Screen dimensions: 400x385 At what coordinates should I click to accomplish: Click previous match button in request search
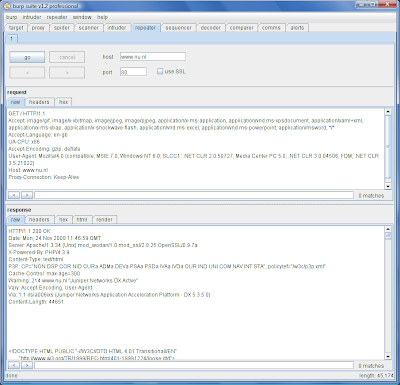pos(14,195)
